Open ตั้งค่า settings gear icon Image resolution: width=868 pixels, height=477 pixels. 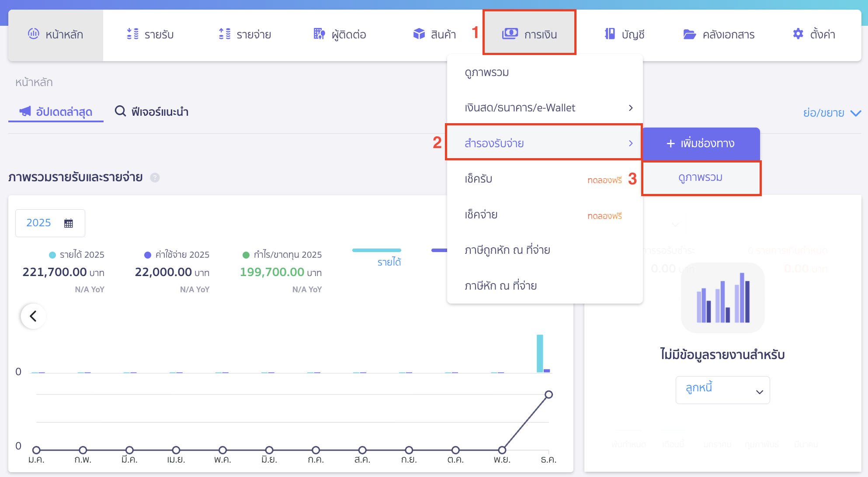pyautogui.click(x=798, y=34)
